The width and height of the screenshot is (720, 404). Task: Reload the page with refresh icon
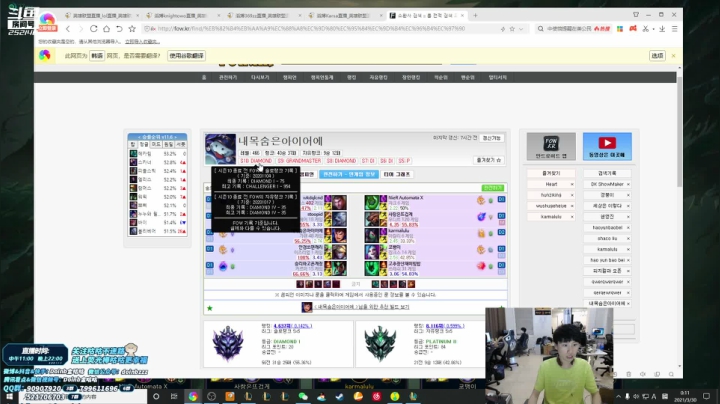(x=94, y=29)
